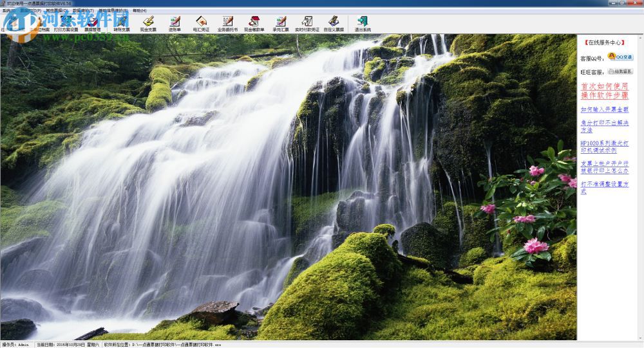Open link 首次如何使用操作软件步骤
Screen dimensions: 644x348
click(x=605, y=91)
